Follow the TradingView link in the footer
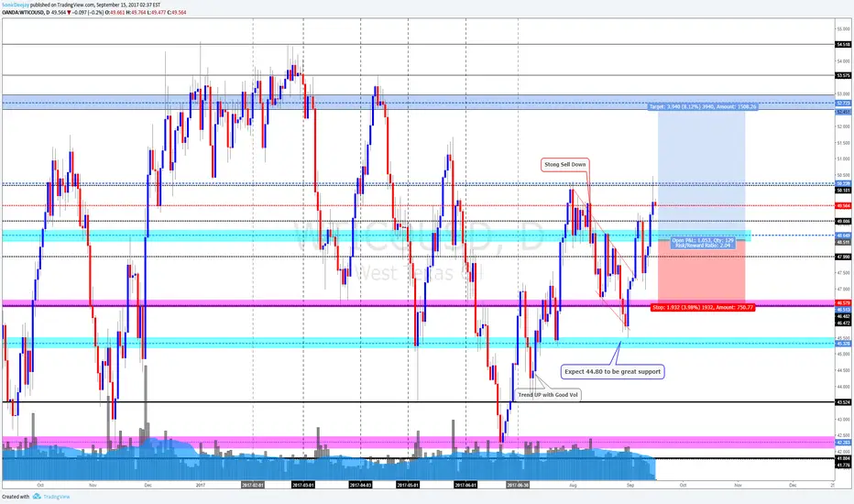The width and height of the screenshot is (854, 504). pyautogui.click(x=57, y=497)
